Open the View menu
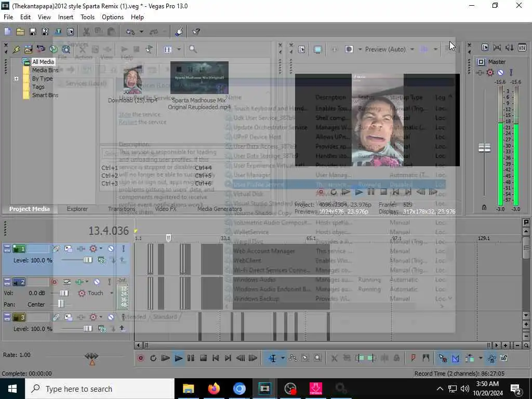The height and width of the screenshot is (399, 532). coord(44,17)
